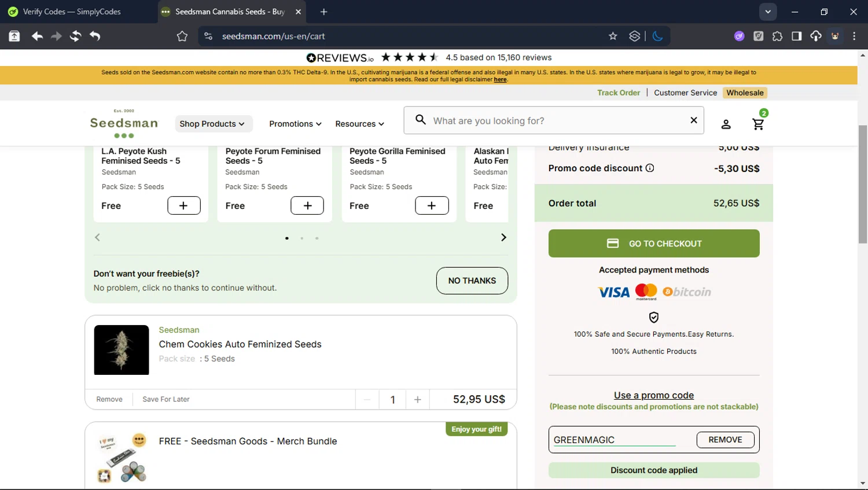
Task: Open new browser tab
Action: pyautogui.click(x=323, y=12)
